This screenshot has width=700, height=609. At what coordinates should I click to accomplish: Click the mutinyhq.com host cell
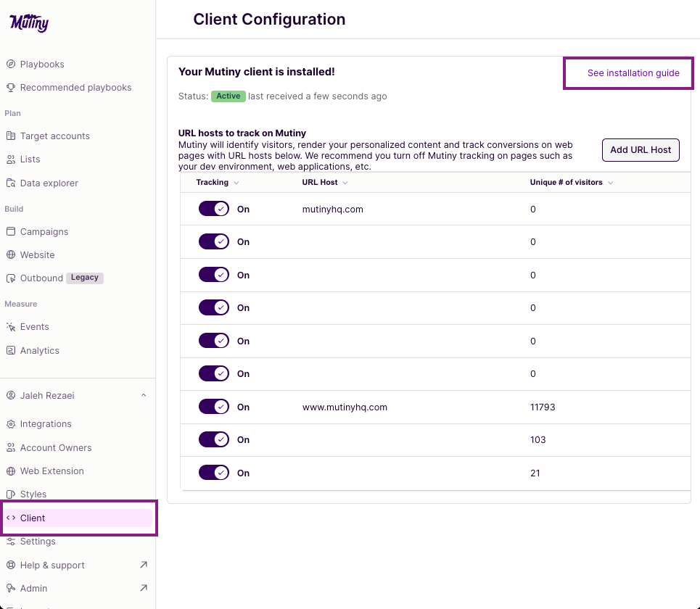coord(332,209)
